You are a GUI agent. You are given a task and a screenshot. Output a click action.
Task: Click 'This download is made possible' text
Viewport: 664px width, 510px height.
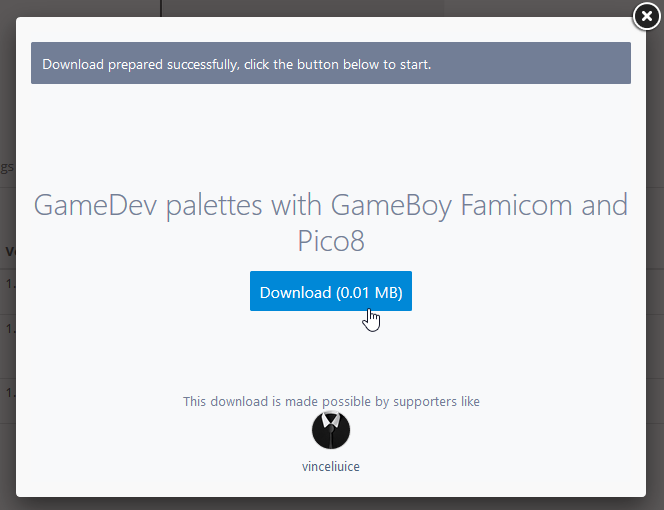[270, 402]
